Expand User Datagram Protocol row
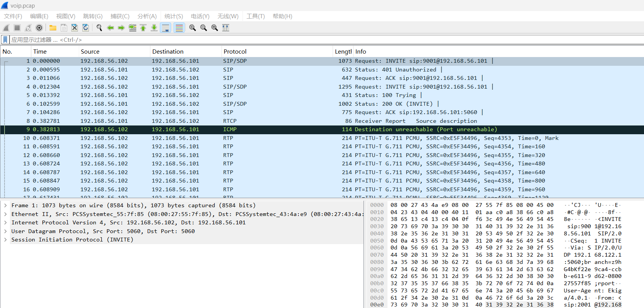The image size is (644, 308). pyautogui.click(x=5, y=231)
